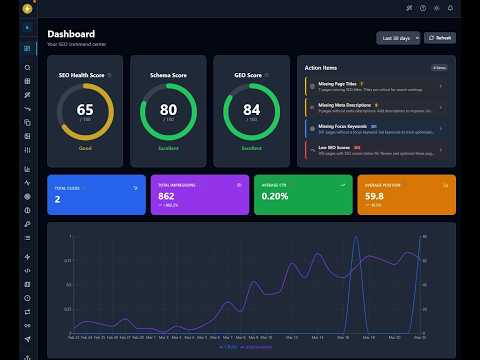Open the list lines sidebar icon
Viewport: 480px width, 360px height.
(x=27, y=238)
